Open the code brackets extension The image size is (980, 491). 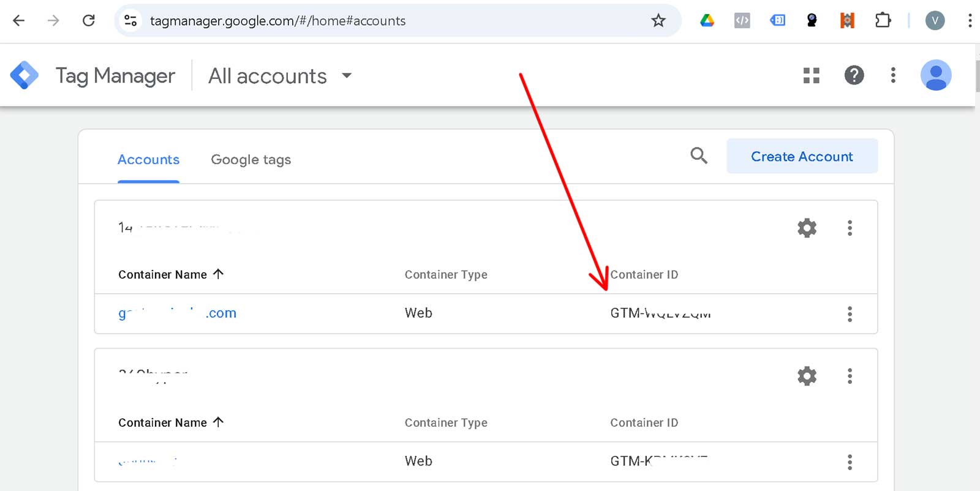click(742, 21)
